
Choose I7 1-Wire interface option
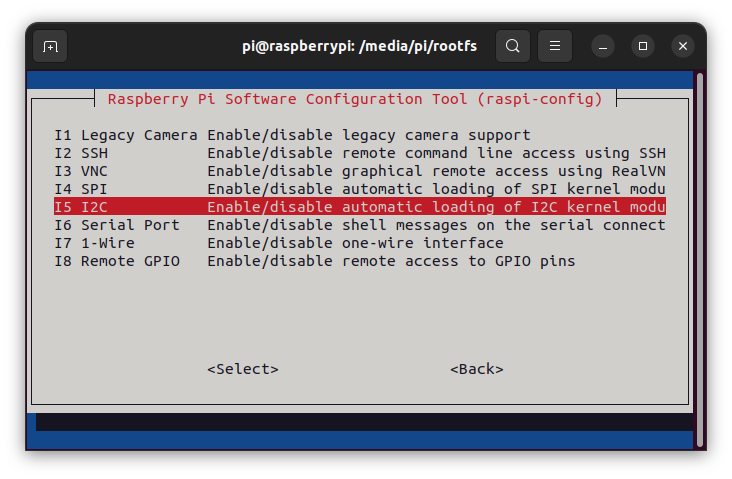click(359, 243)
